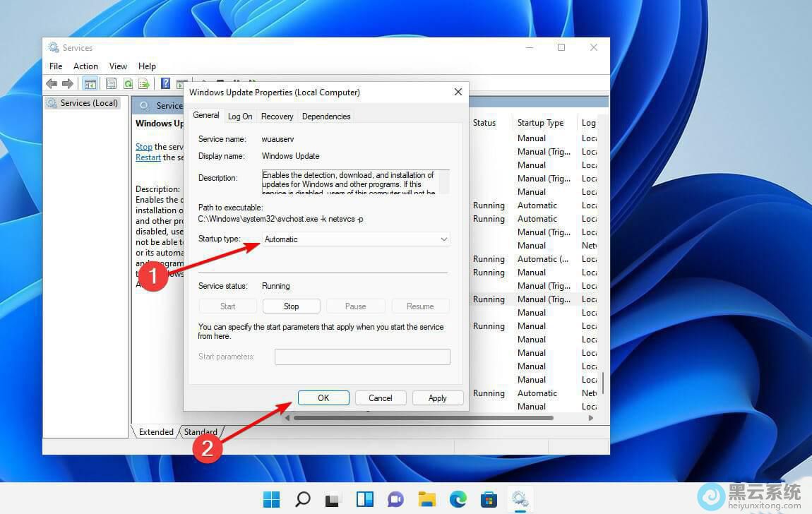Click the Back arrow in Services toolbar
812x514 pixels.
click(52, 84)
